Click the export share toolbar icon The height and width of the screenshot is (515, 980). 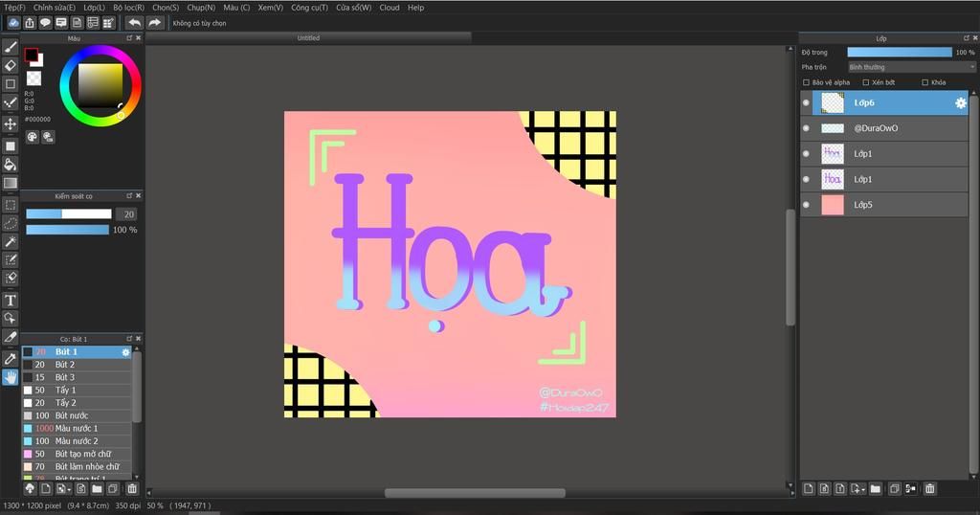pyautogui.click(x=30, y=23)
